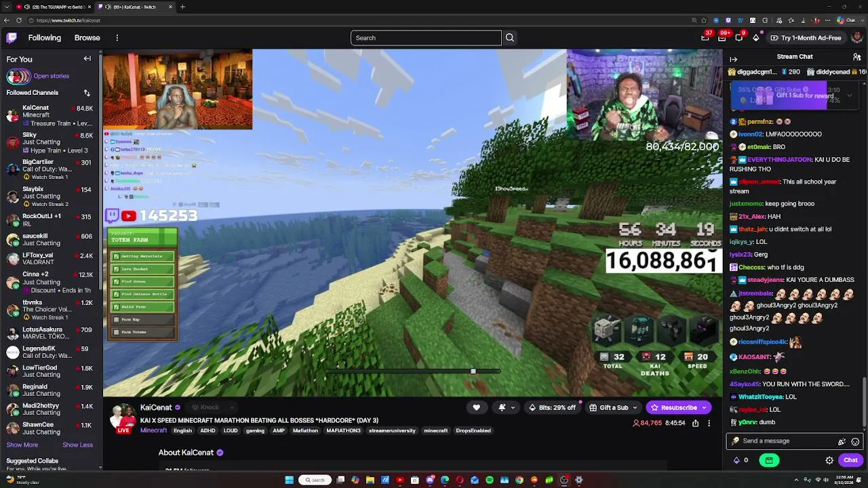
Task: Click the Twitch search field
Action: 426,38
